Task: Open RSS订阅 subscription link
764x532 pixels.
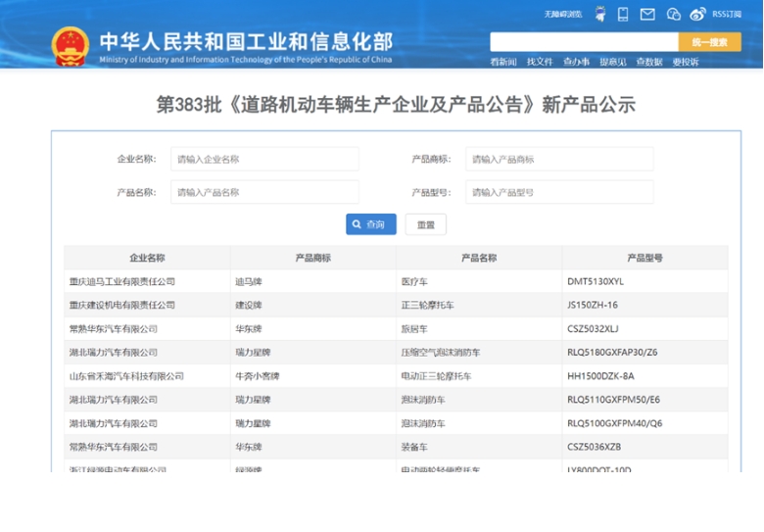Action: point(727,14)
